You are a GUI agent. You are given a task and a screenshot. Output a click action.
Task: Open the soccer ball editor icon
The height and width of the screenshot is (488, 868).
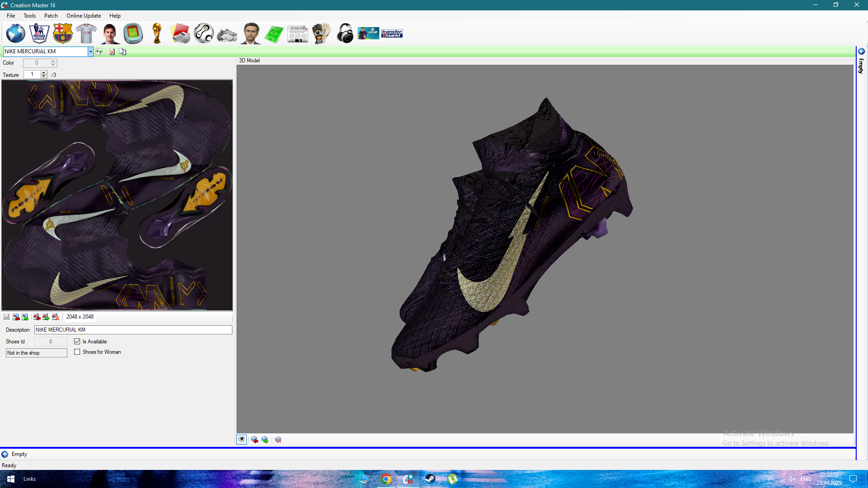click(x=204, y=33)
